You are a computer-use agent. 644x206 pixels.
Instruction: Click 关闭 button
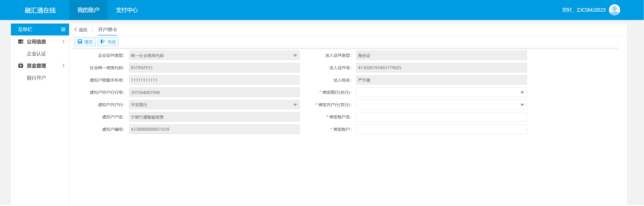point(108,42)
